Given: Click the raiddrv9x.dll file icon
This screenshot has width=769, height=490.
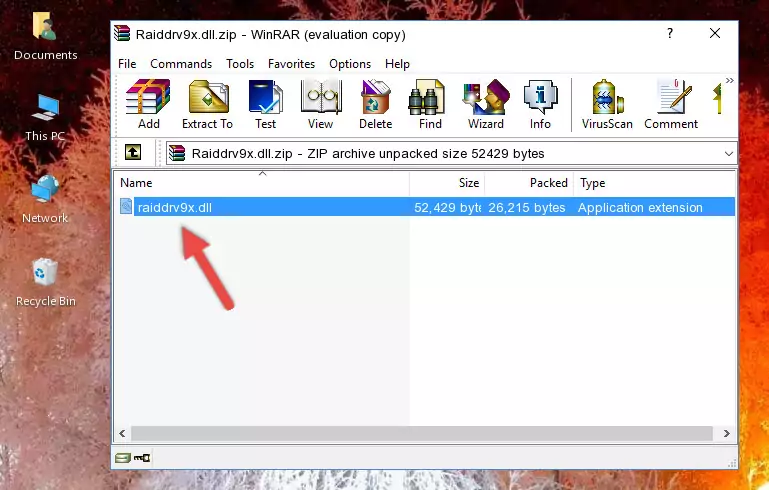Looking at the screenshot, I should [126, 206].
